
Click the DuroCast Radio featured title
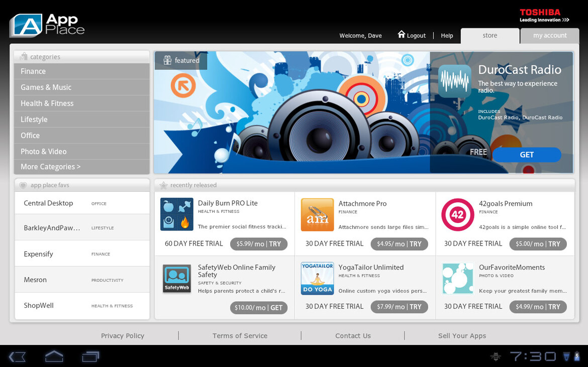(x=519, y=70)
